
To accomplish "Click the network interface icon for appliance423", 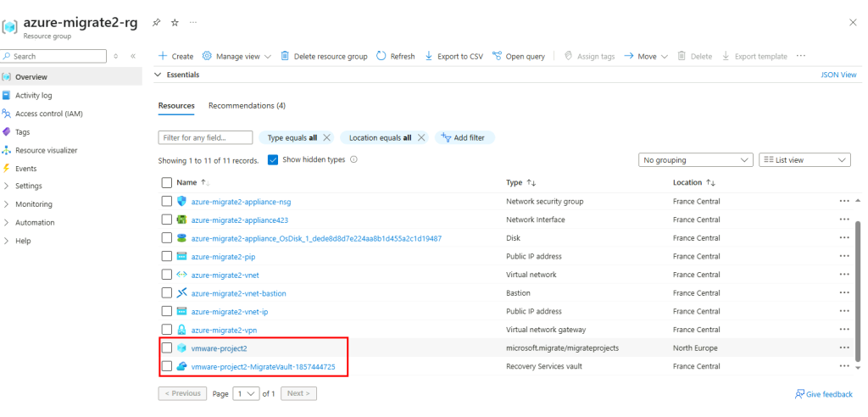I will (x=181, y=220).
